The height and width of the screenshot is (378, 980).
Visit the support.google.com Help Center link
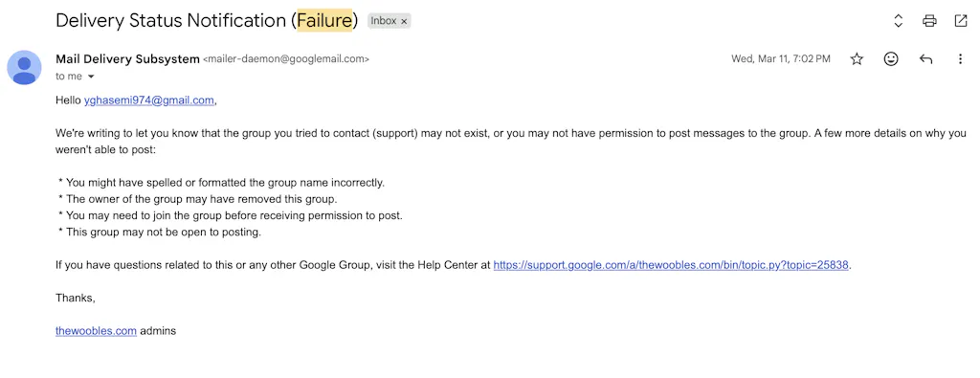coord(671,265)
